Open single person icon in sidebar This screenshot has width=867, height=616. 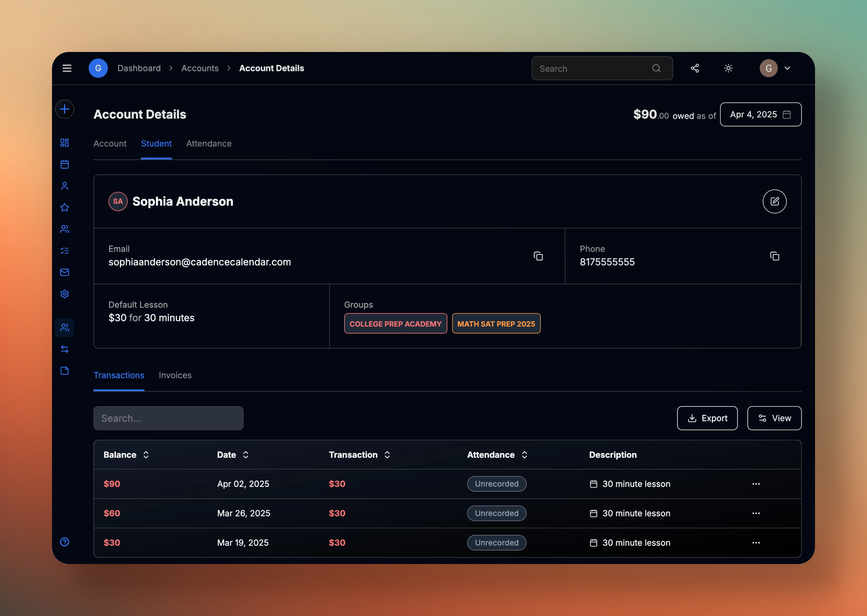pyautogui.click(x=64, y=186)
